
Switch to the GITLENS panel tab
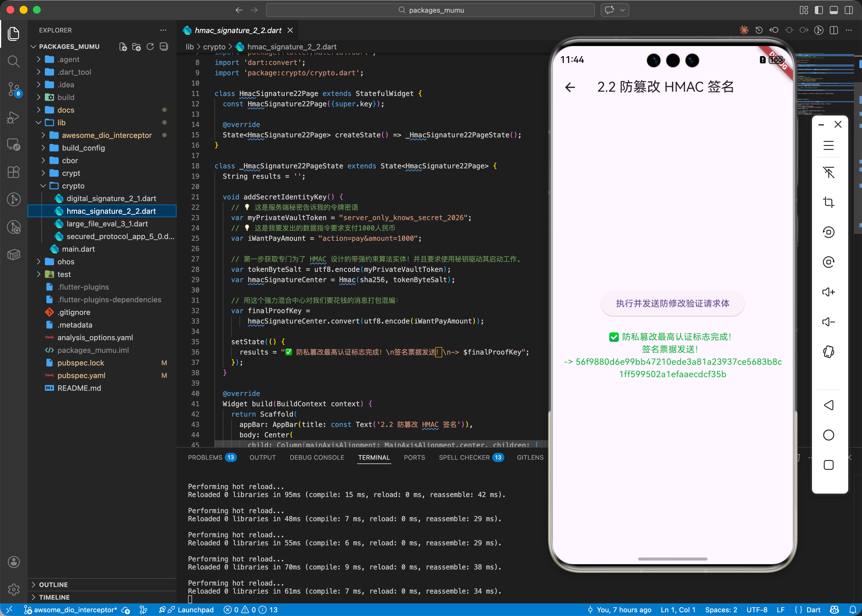coord(530,457)
